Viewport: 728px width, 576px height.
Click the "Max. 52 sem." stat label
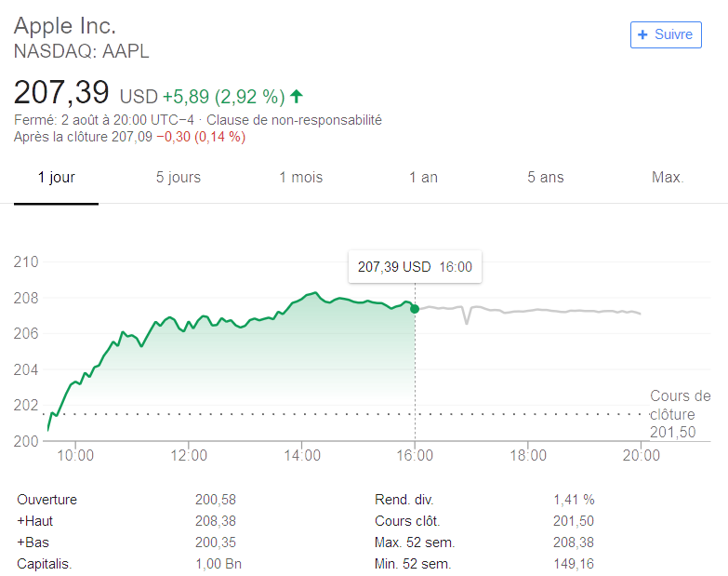(414, 543)
